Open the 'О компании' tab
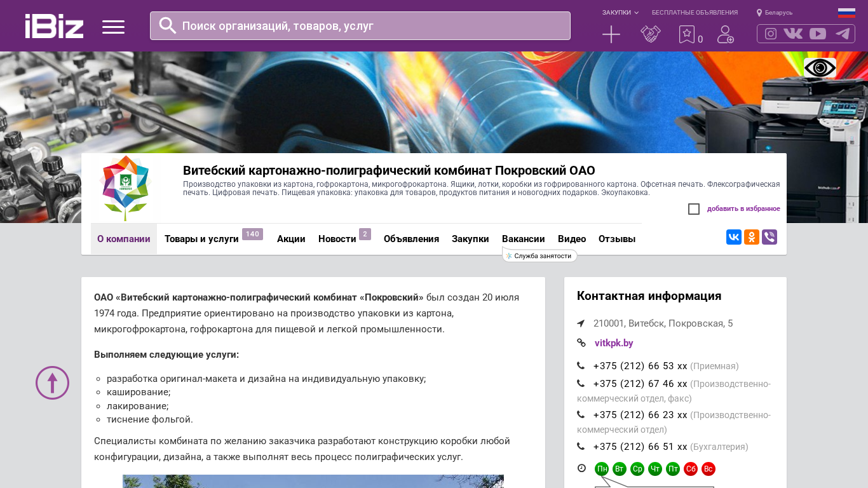The image size is (868, 488). click(124, 239)
